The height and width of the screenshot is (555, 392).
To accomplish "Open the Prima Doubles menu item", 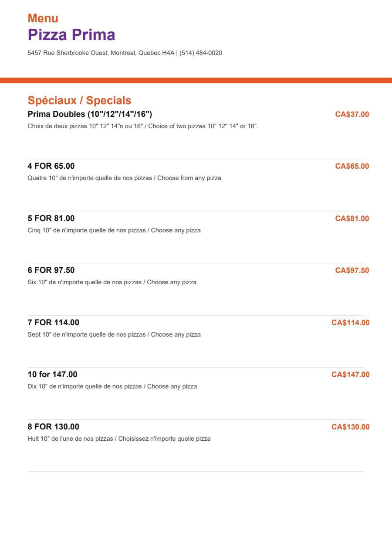I will (x=90, y=114).
